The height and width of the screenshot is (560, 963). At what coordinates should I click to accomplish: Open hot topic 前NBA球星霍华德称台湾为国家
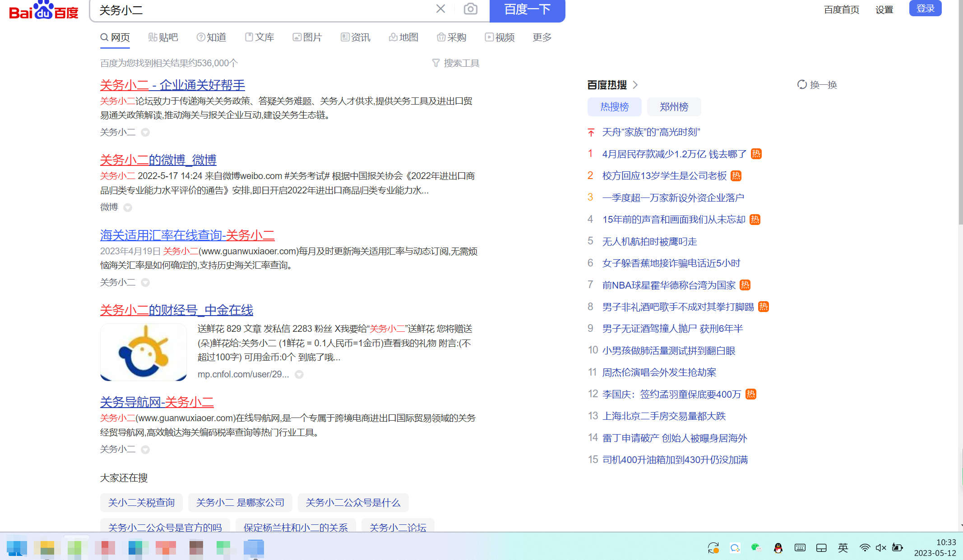(669, 285)
